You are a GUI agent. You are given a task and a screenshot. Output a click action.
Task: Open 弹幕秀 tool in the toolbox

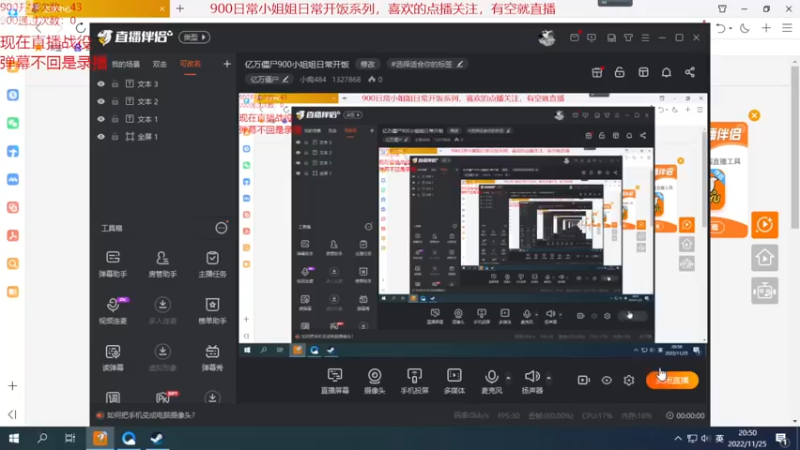point(212,357)
